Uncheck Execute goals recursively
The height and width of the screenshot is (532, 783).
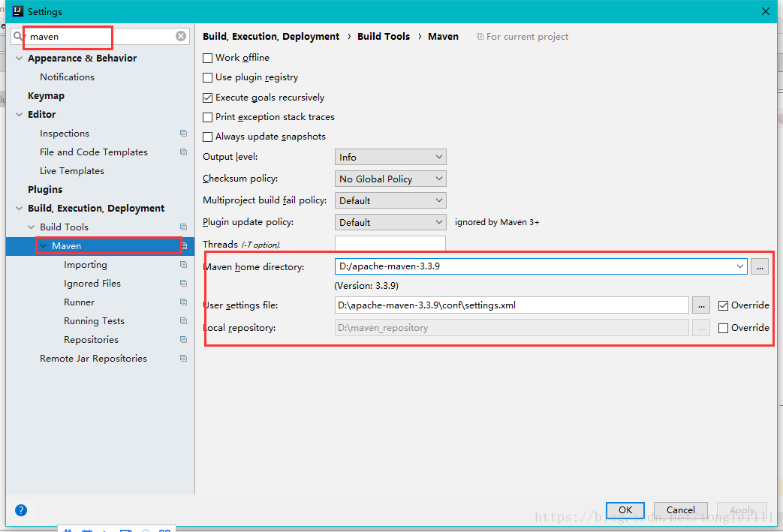(208, 98)
